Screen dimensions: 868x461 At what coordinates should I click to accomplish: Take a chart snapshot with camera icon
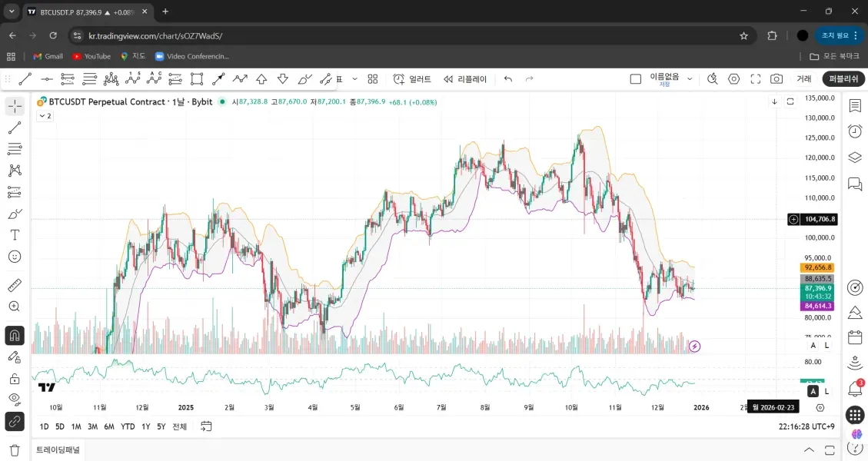777,79
